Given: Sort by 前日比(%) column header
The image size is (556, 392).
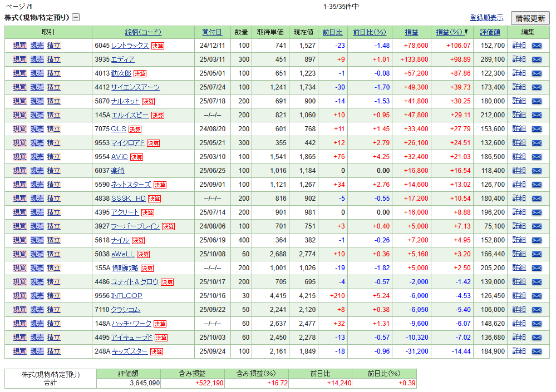Looking at the screenshot, I should pyautogui.click(x=370, y=32).
